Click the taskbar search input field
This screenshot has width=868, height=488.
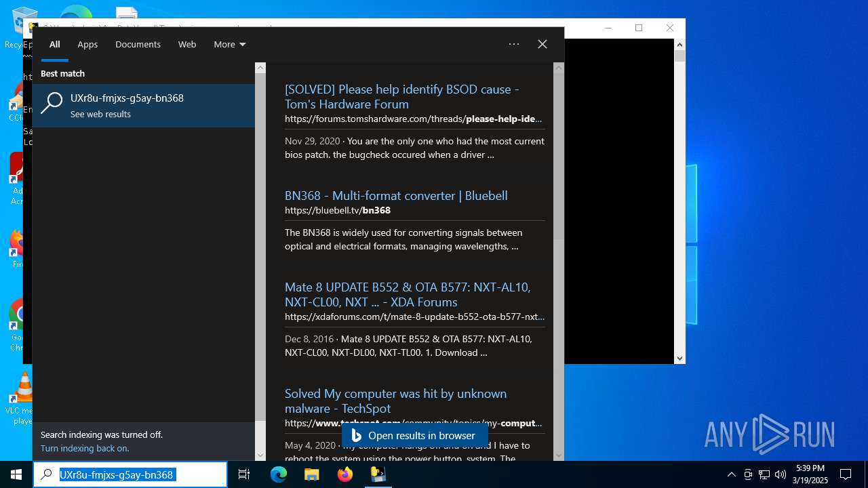point(130,474)
